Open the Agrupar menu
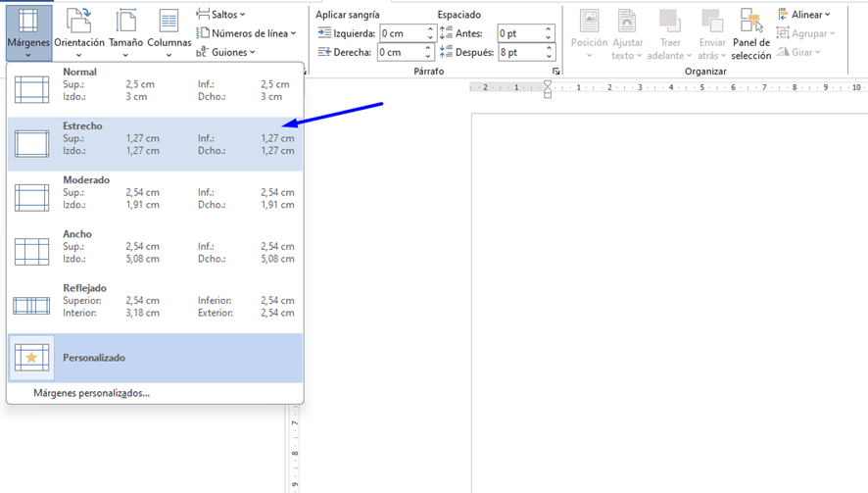This screenshot has width=868, height=493. [x=805, y=33]
